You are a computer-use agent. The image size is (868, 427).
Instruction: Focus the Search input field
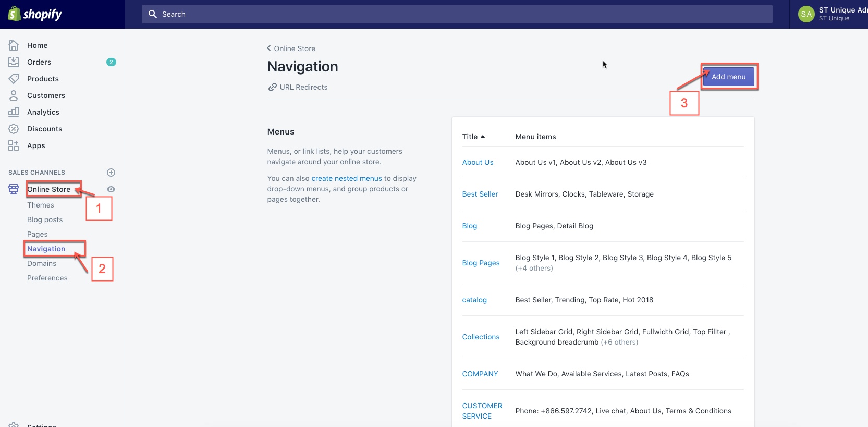pos(457,14)
